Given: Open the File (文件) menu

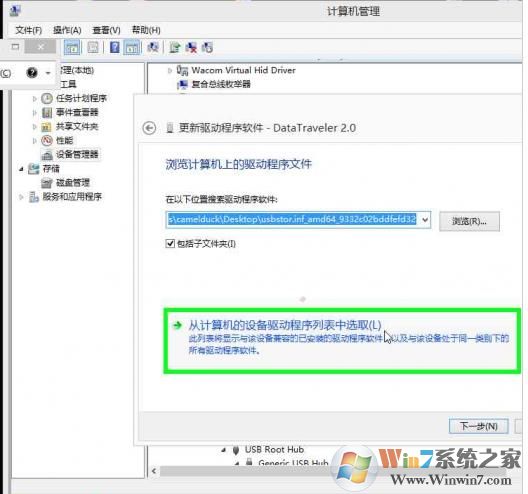Looking at the screenshot, I should pos(28,30).
